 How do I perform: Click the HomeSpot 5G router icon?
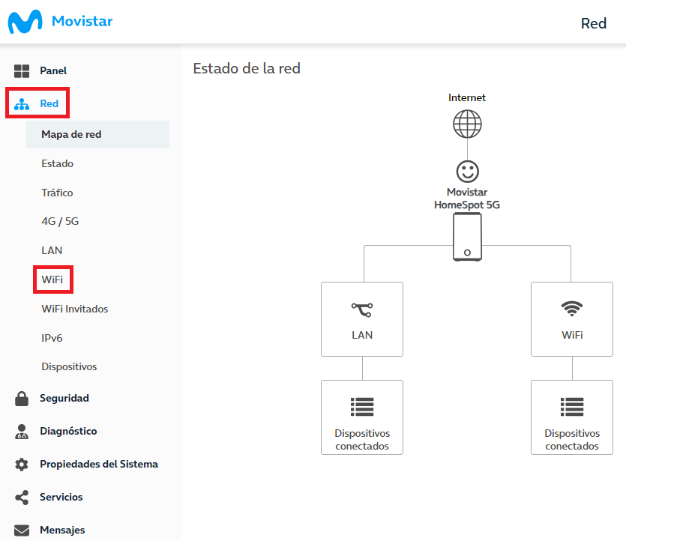[467, 237]
